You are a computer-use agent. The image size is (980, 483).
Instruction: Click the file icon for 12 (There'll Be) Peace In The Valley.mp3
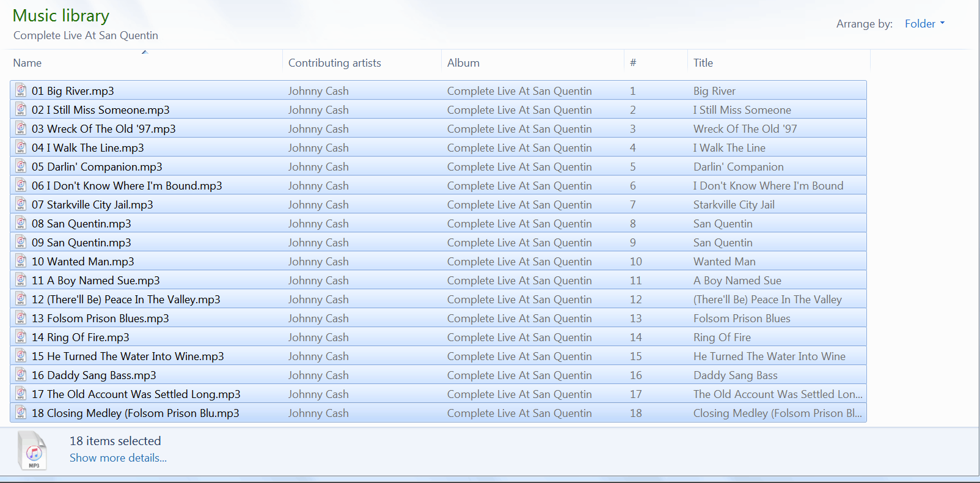tap(21, 299)
